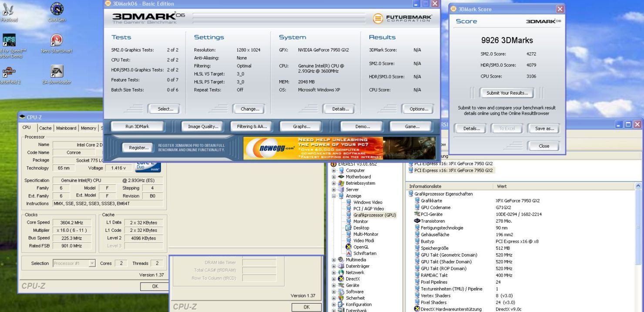Click the DirectX icon in EVEREST tree

tap(341, 279)
